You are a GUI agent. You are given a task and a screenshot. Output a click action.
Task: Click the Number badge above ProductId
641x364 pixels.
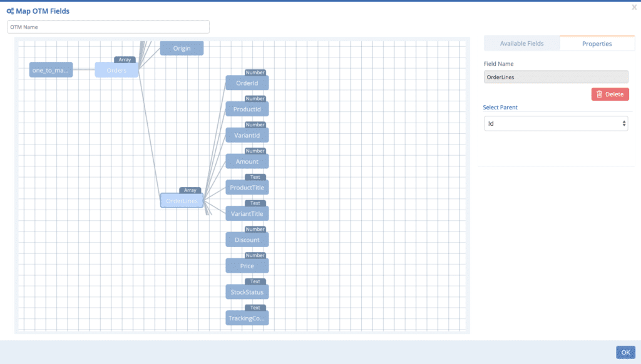[x=255, y=98]
